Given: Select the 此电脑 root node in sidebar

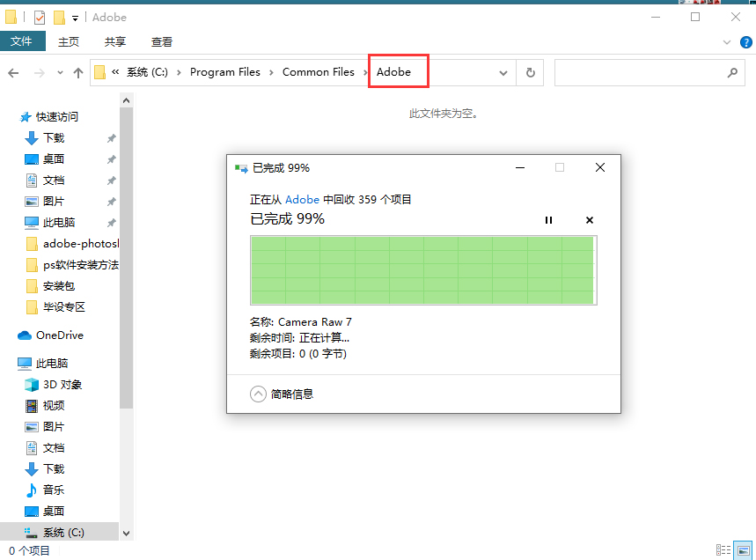Looking at the screenshot, I should pyautogui.click(x=52, y=363).
